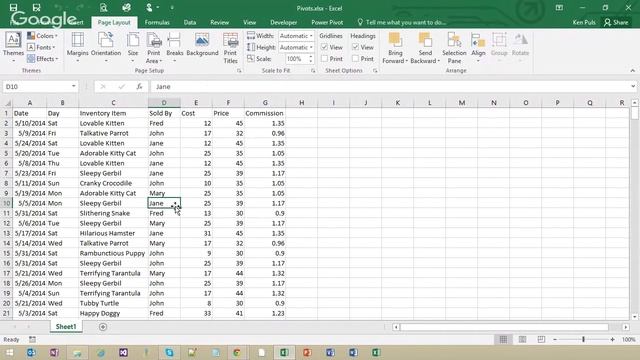Open the page Orientation menu
Screen dimensions: 640x360
point(106,47)
